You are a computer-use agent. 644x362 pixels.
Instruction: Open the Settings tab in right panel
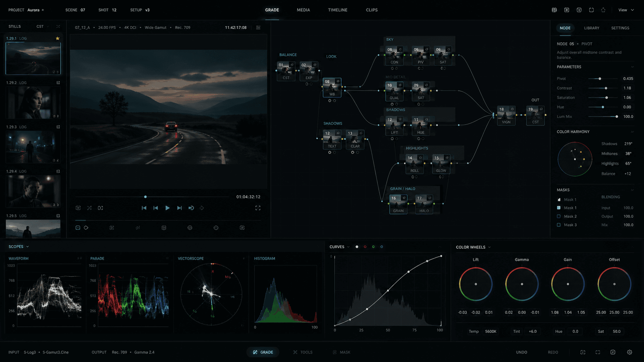point(620,28)
